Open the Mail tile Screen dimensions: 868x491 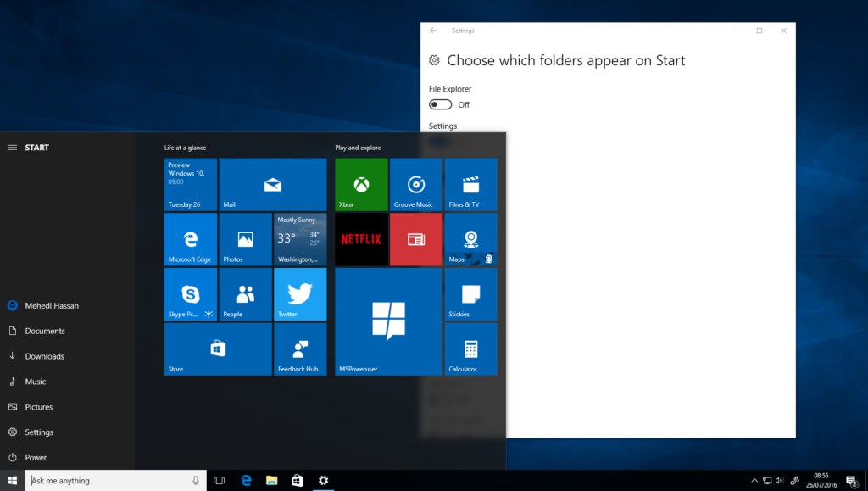(273, 184)
